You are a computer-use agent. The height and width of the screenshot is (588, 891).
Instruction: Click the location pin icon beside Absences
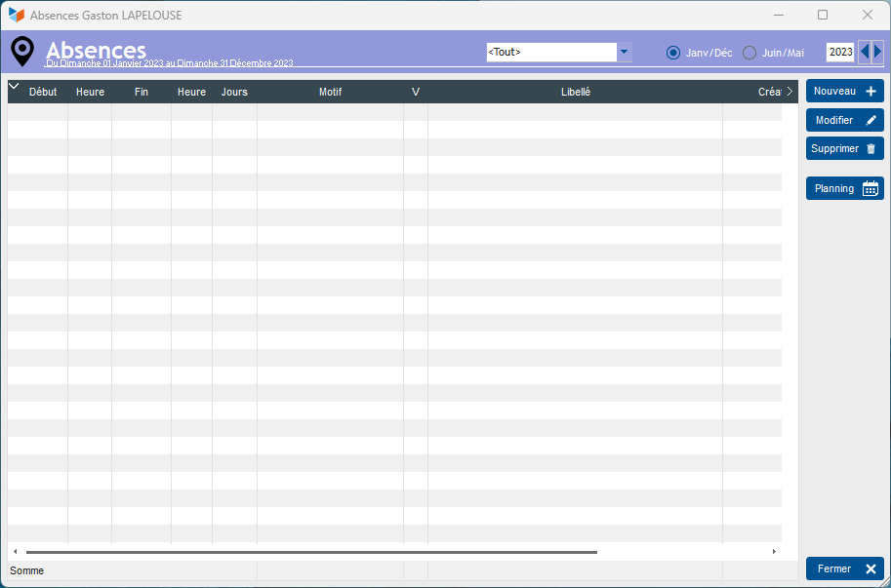22,52
